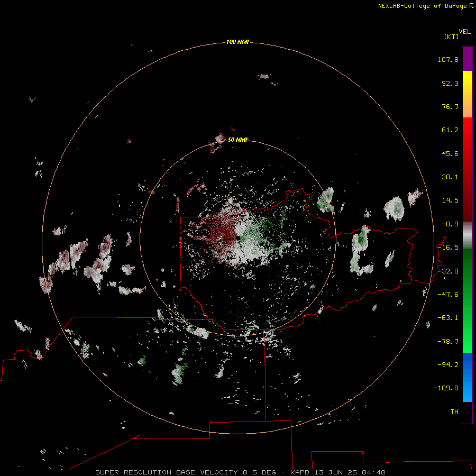This screenshot has height=476, width=476.
Task: Select the 30.1 legend value
Action: pyautogui.click(x=450, y=177)
